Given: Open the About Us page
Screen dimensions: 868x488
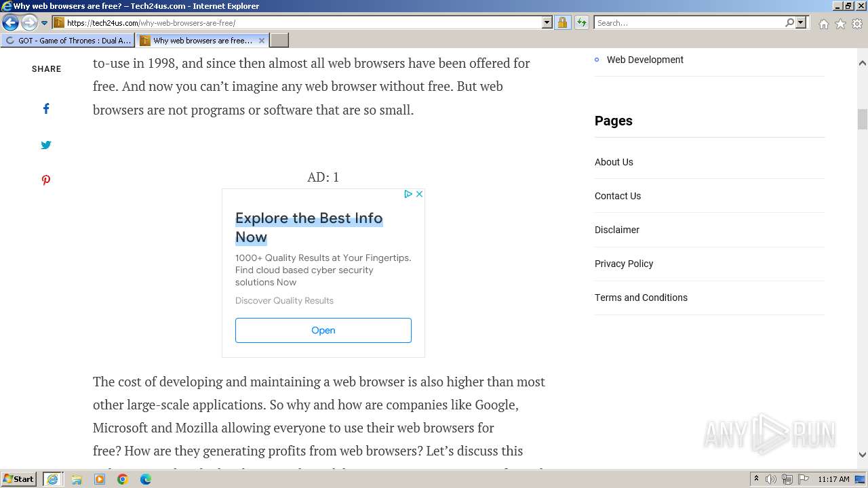Looking at the screenshot, I should point(614,162).
